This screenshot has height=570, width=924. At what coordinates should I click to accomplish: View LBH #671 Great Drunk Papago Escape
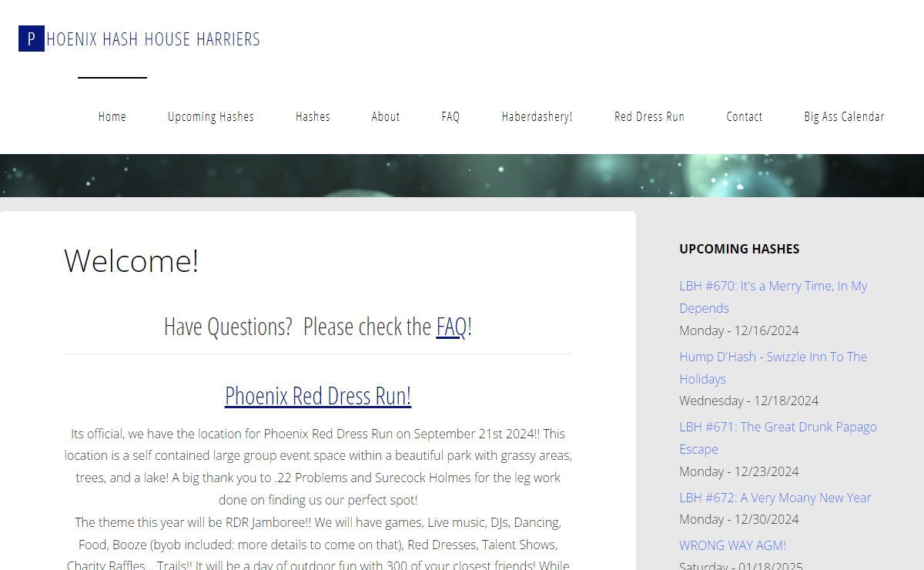tap(777, 427)
